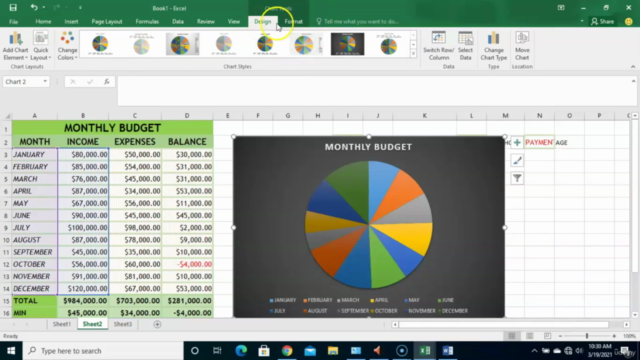The image size is (640, 360).
Task: Switch to the Data tab
Action: (x=178, y=22)
